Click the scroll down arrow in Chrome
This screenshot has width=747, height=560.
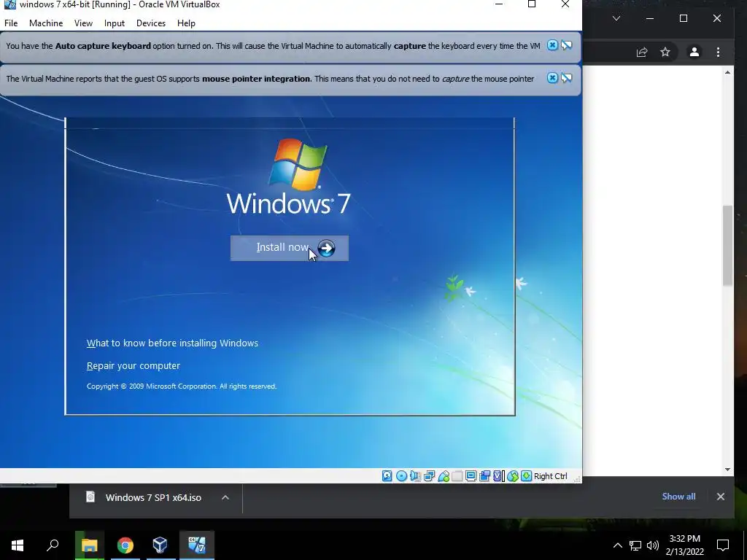tap(727, 470)
